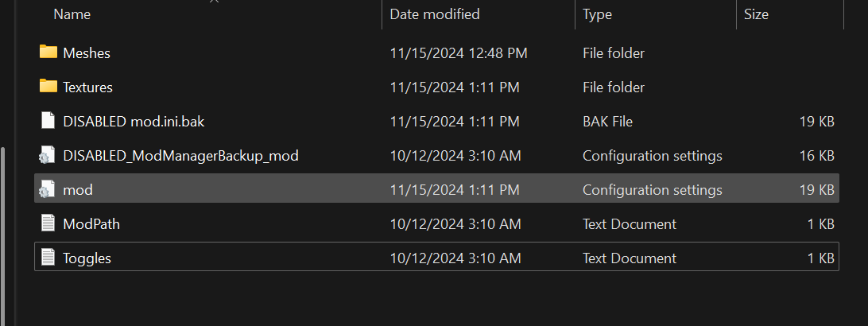Select the DISABLED_ModManagerBackup_mod file name
The image size is (868, 326).
click(x=180, y=156)
